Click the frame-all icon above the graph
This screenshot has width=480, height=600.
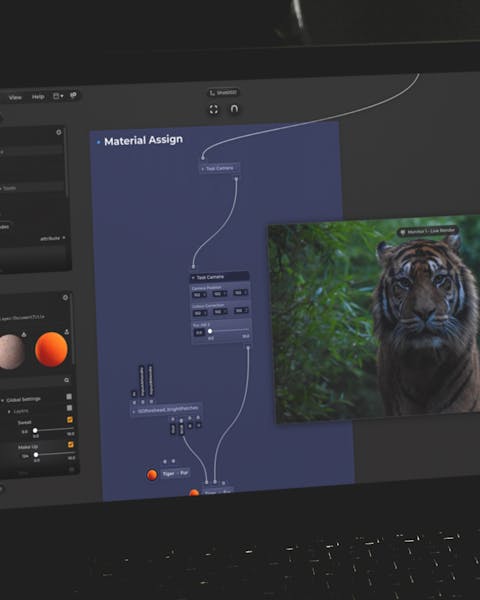(214, 109)
